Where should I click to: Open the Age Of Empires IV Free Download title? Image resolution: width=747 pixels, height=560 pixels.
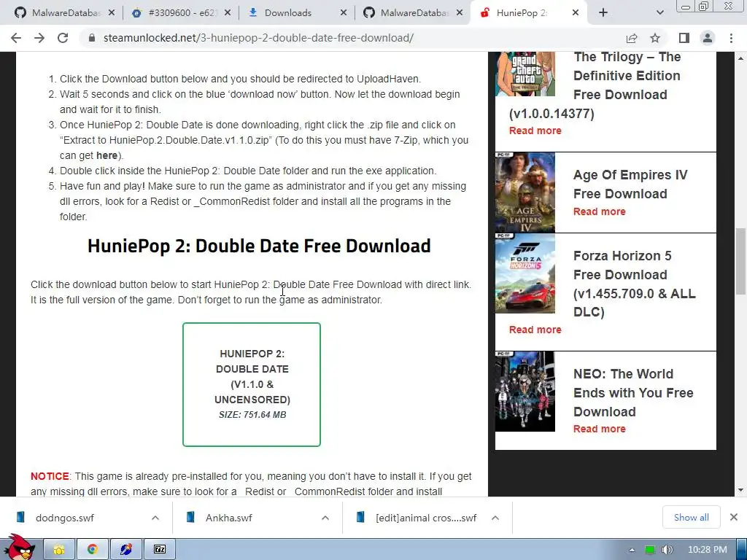pyautogui.click(x=630, y=184)
